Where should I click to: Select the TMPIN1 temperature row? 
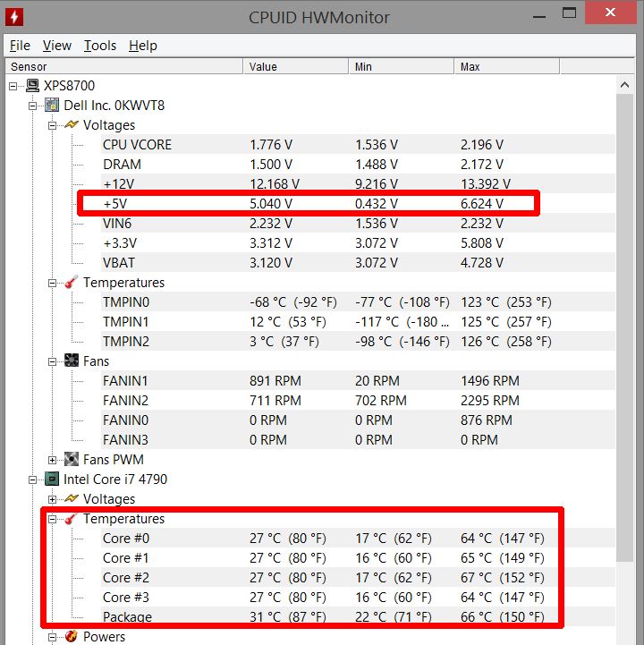358,322
